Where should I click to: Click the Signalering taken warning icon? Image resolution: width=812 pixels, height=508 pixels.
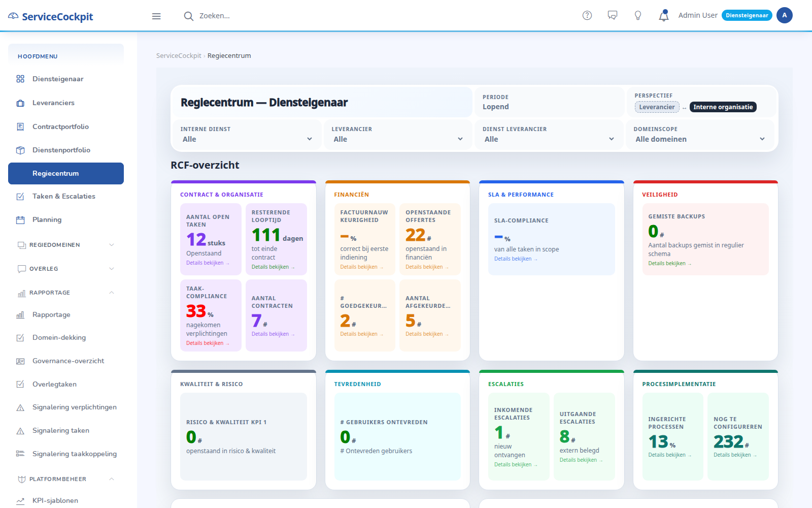(x=20, y=431)
